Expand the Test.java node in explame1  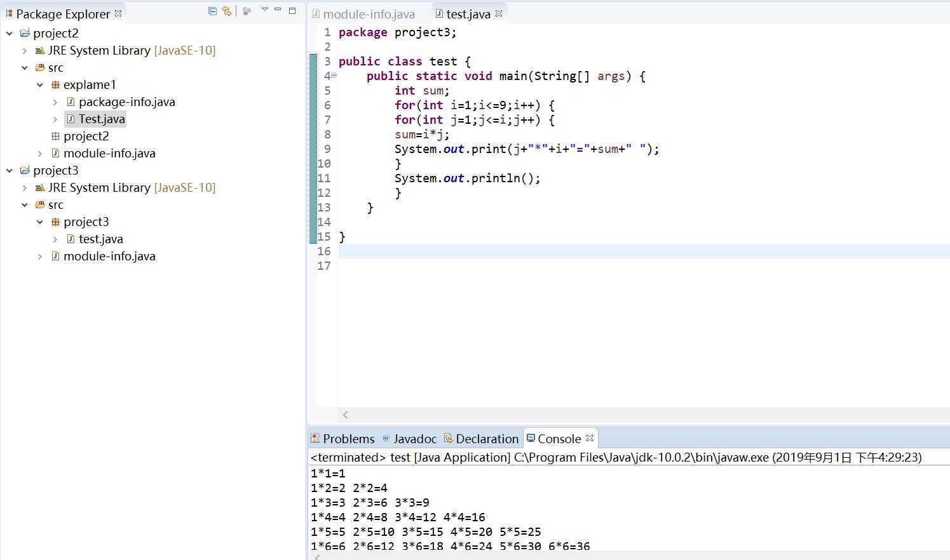pyautogui.click(x=55, y=119)
